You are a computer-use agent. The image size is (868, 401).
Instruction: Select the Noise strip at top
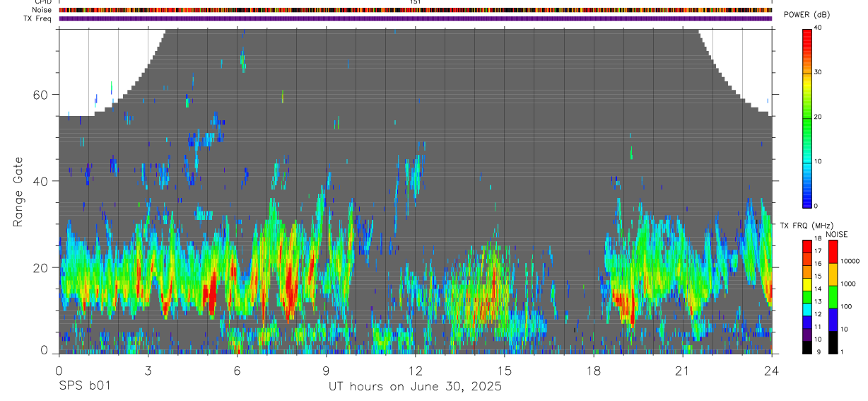click(415, 10)
